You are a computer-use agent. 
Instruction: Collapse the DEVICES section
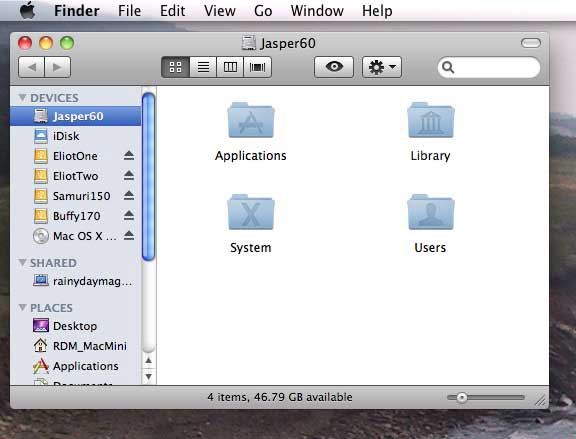point(22,97)
